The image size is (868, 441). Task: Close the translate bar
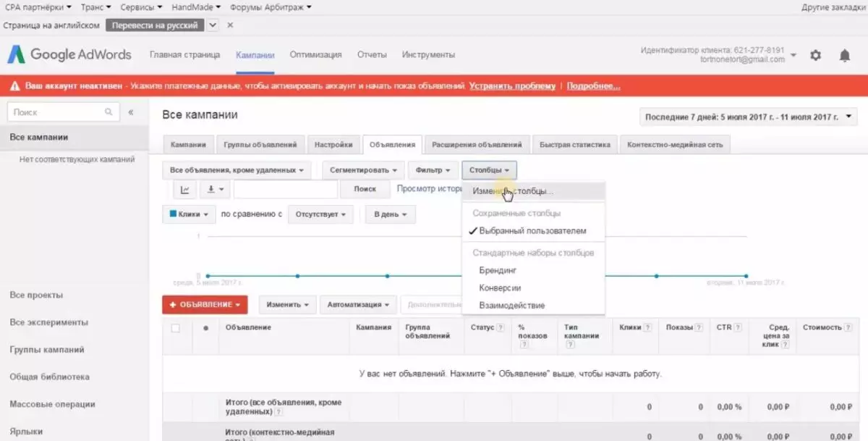[230, 25]
